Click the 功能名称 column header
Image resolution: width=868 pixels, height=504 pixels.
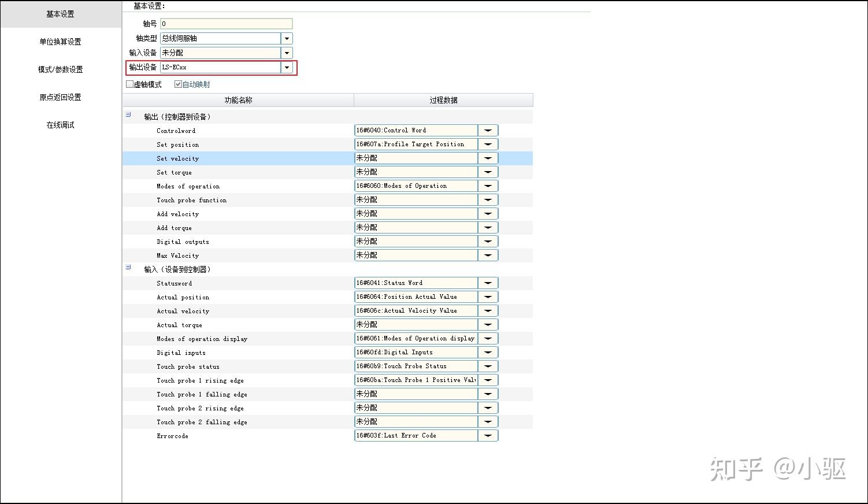[238, 100]
